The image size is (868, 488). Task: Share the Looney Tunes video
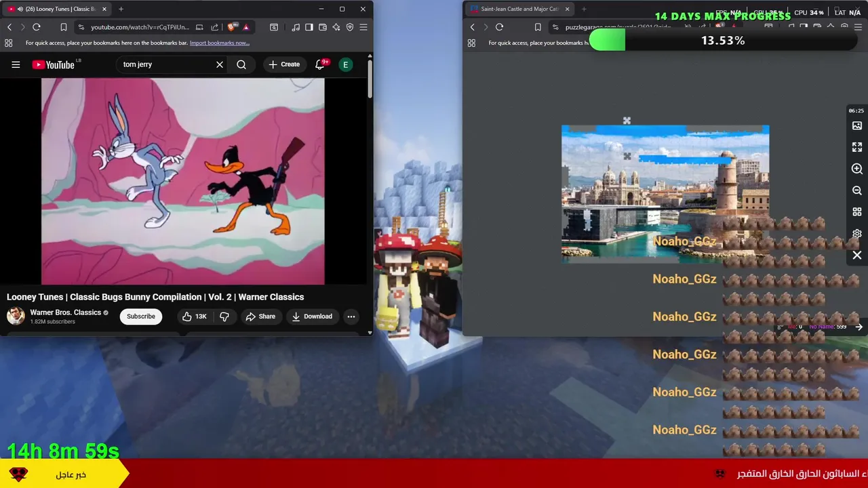pos(260,317)
